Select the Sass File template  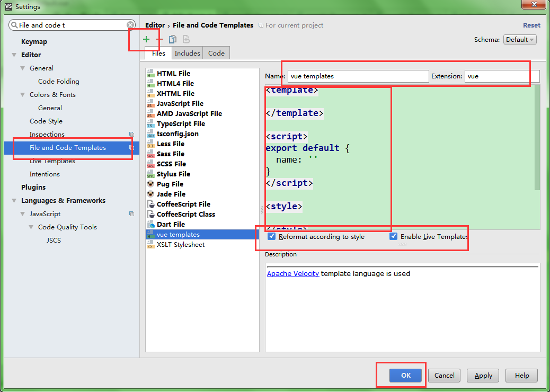point(202,154)
